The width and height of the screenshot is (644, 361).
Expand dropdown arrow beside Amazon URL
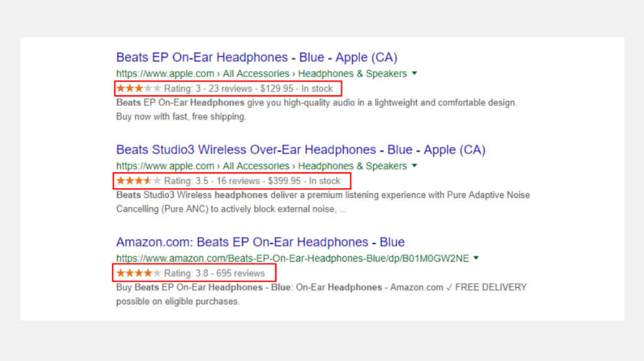coord(476,258)
